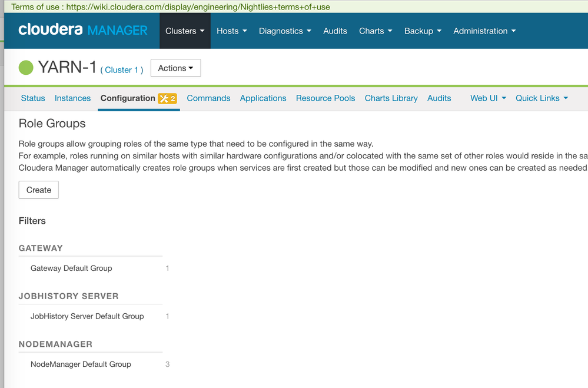Switch to the Resource Pools tab
The height and width of the screenshot is (388, 588).
click(x=325, y=98)
